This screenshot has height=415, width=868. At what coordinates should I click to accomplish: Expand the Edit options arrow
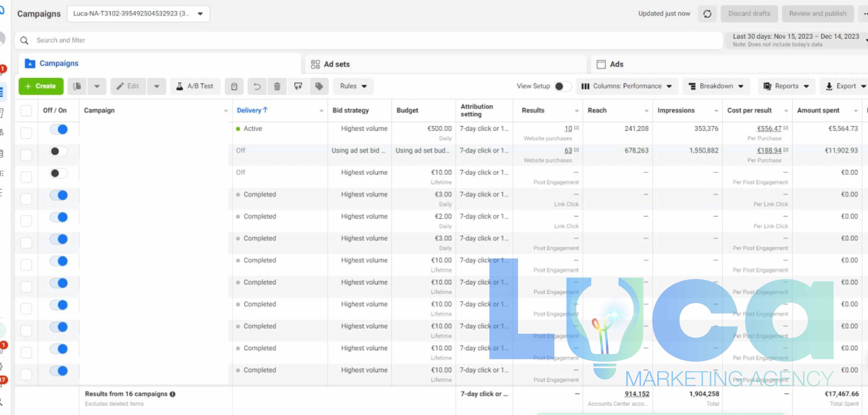(x=157, y=86)
